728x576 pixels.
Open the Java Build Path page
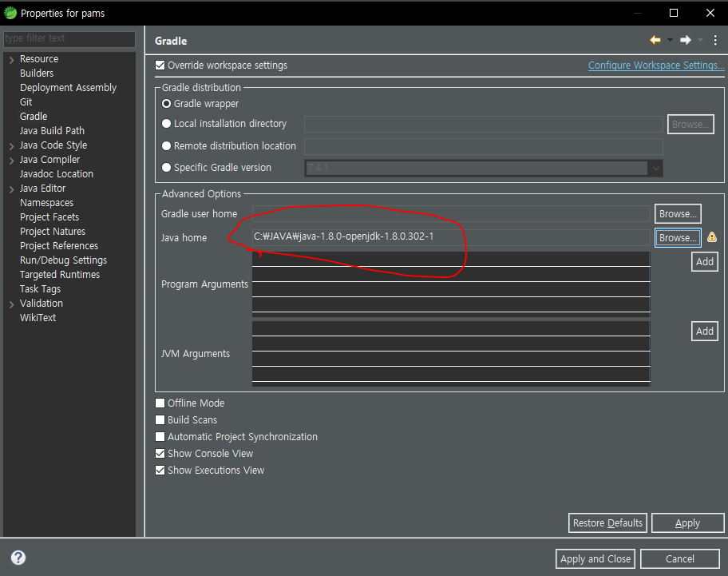point(52,130)
